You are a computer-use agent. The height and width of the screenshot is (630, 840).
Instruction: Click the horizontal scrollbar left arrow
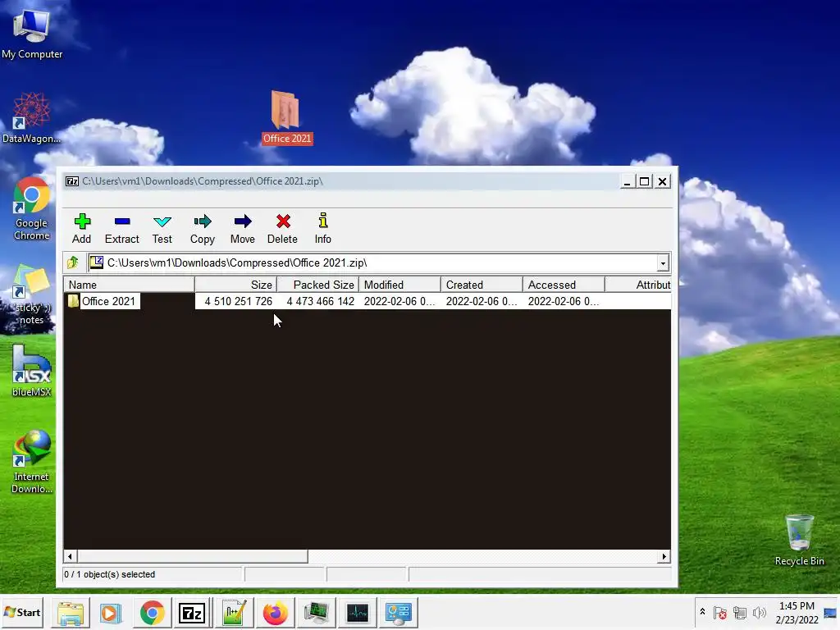point(70,557)
